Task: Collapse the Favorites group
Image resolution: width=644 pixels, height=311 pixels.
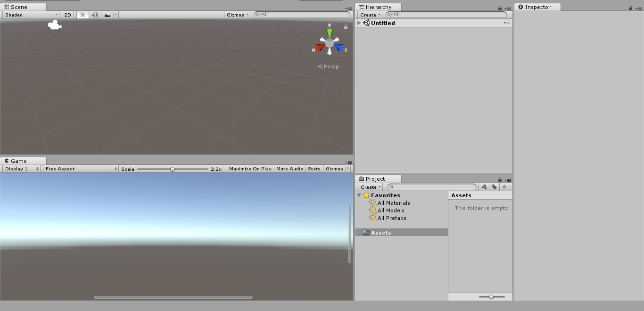Action: tap(359, 195)
